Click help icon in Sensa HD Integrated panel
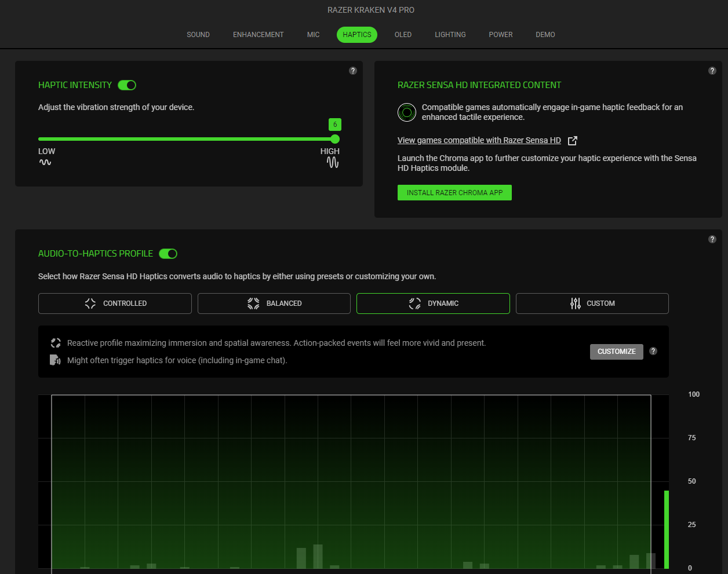This screenshot has height=574, width=728. tap(712, 71)
